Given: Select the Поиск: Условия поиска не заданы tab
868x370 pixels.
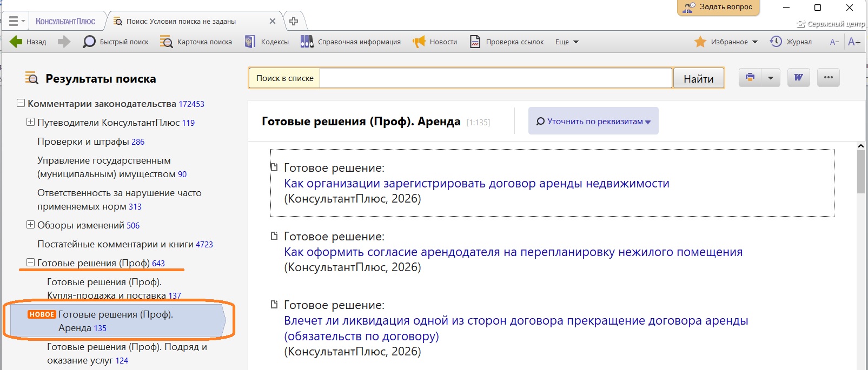Looking at the screenshot, I should 181,21.
